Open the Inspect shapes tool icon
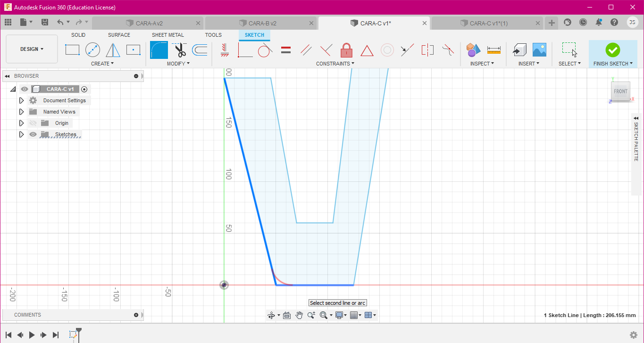 473,49
